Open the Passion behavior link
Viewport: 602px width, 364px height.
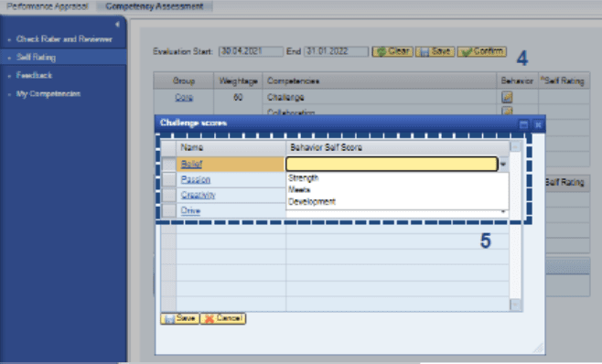(196, 179)
